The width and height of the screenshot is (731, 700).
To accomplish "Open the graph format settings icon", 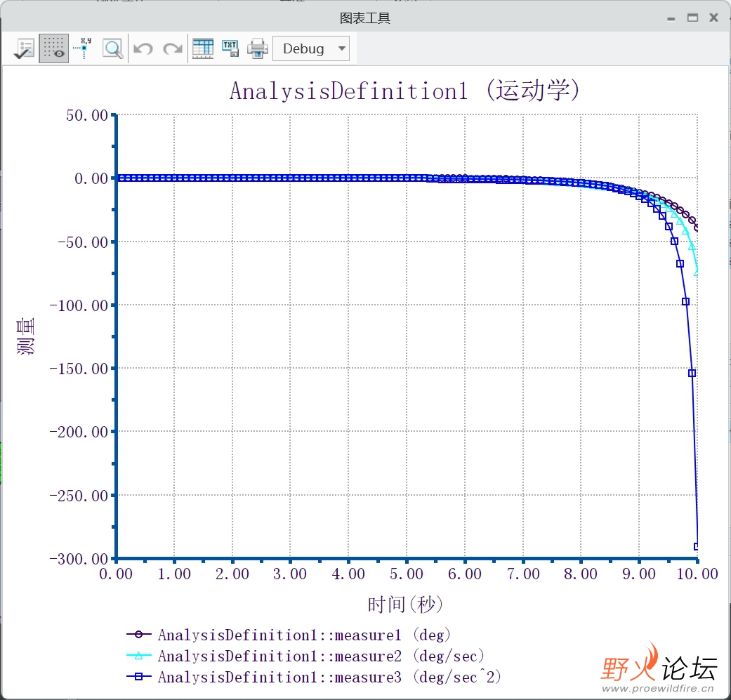I will 24,48.
